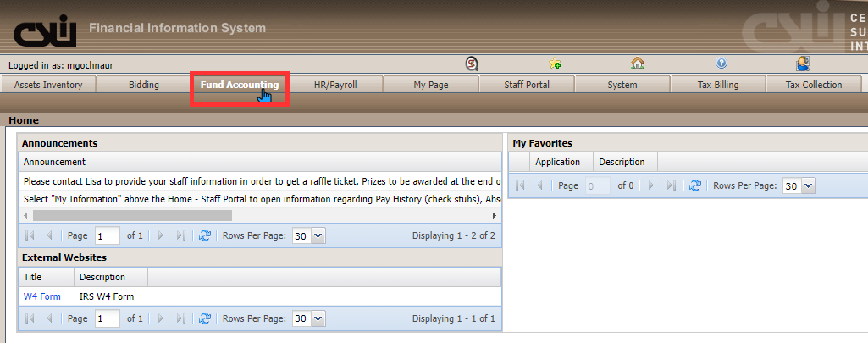Viewport: 868px width, 343px height.
Task: Click the Application column header in My Favorites
Action: [557, 162]
